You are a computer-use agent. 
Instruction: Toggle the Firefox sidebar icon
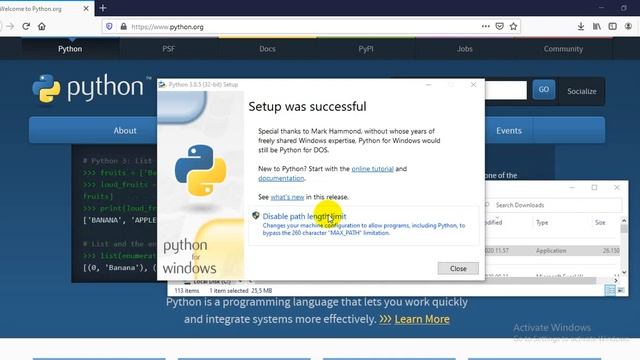tap(613, 27)
